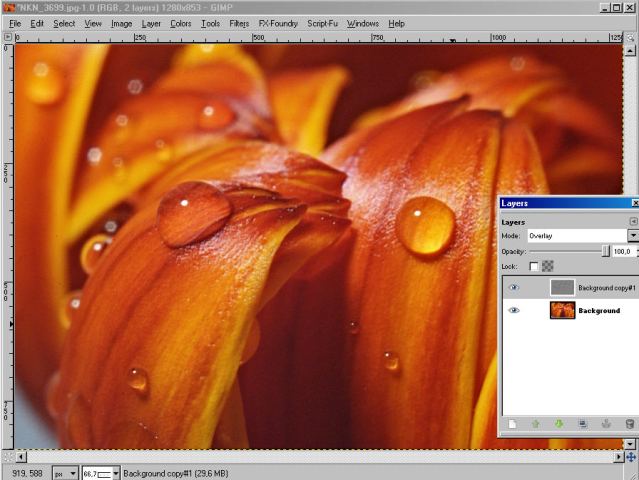The height and width of the screenshot is (480, 639).
Task: Open the Layer menu
Action: [x=151, y=24]
